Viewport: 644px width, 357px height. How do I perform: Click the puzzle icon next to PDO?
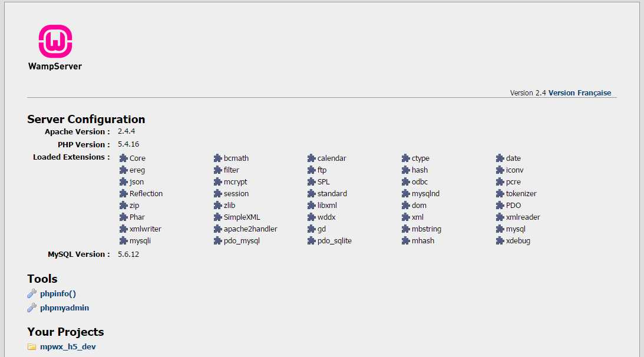500,206
